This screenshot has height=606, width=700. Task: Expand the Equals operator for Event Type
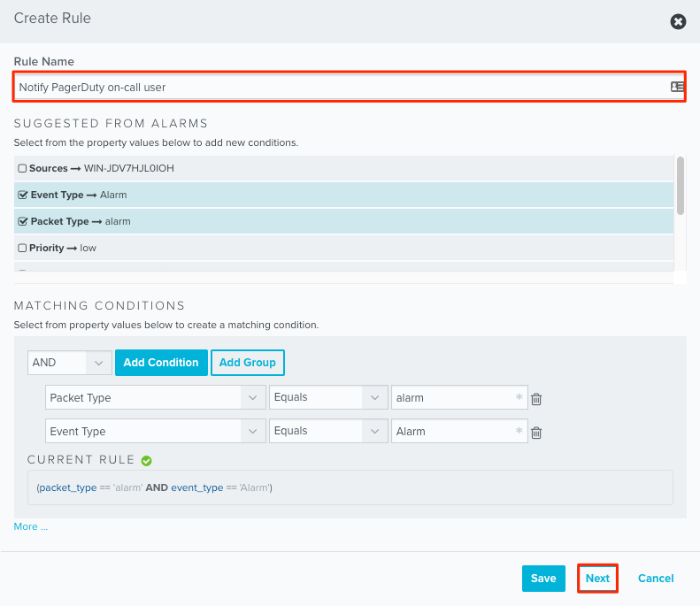coord(328,432)
